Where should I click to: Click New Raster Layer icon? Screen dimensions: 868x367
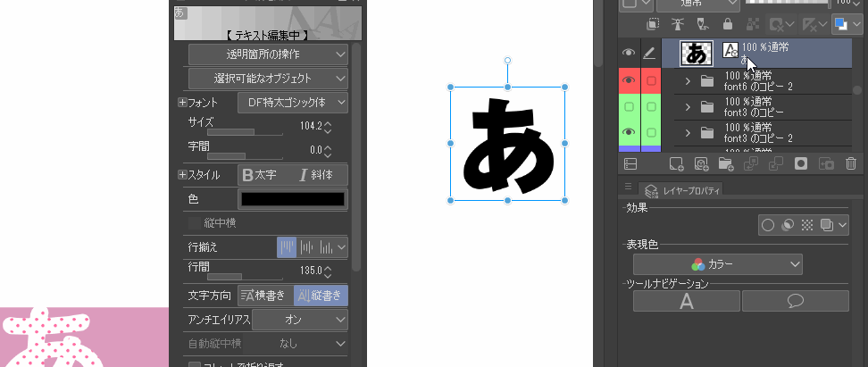tap(677, 163)
